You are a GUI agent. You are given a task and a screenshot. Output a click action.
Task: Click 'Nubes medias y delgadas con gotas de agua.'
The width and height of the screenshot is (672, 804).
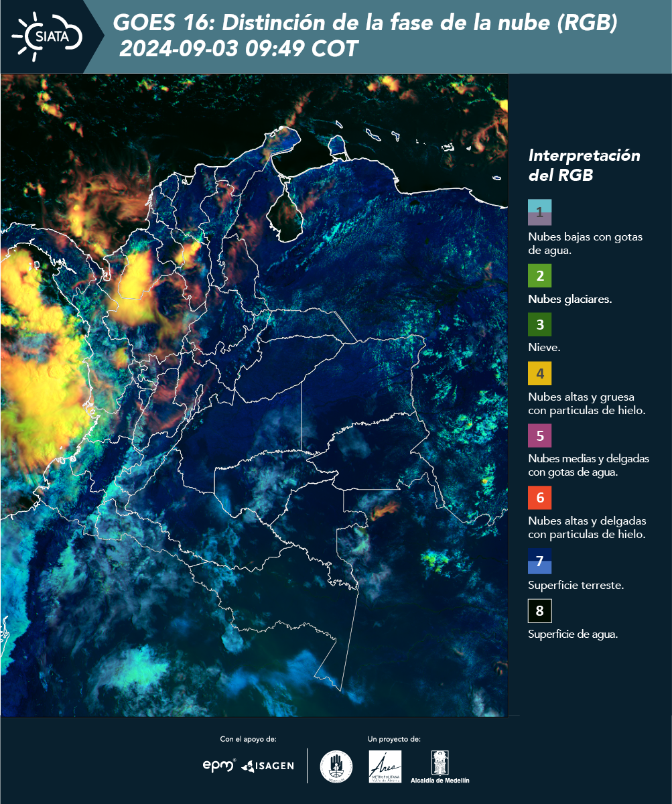tap(588, 466)
